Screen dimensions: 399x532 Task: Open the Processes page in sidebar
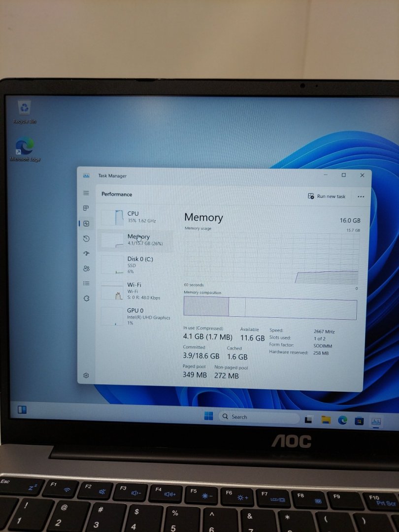click(86, 208)
